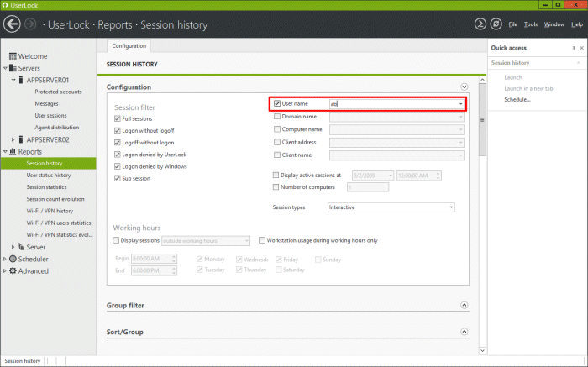This screenshot has height=367, width=588.
Task: Toggle Logon denied by Windows checkbox
Action: (x=117, y=166)
